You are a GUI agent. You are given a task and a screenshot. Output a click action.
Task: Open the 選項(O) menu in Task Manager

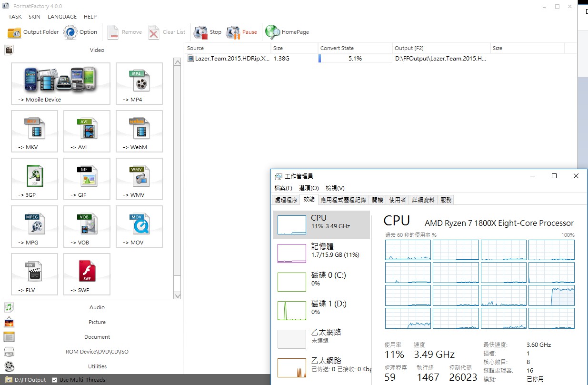[x=309, y=188]
